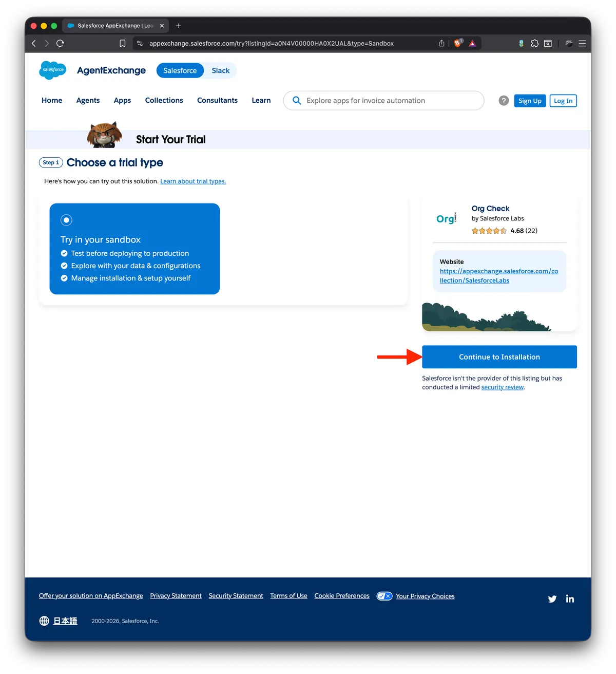
Task: Click the Org Check listing title
Action: point(490,209)
